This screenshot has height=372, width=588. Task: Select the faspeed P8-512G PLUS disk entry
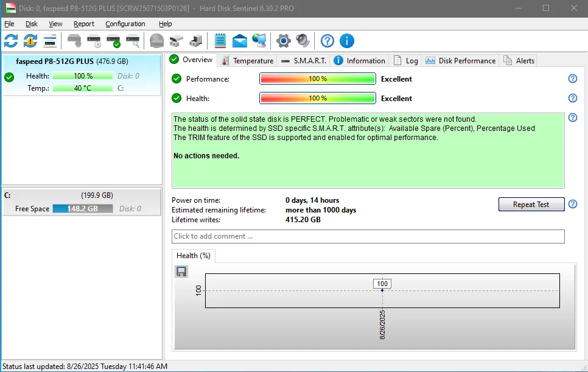82,75
